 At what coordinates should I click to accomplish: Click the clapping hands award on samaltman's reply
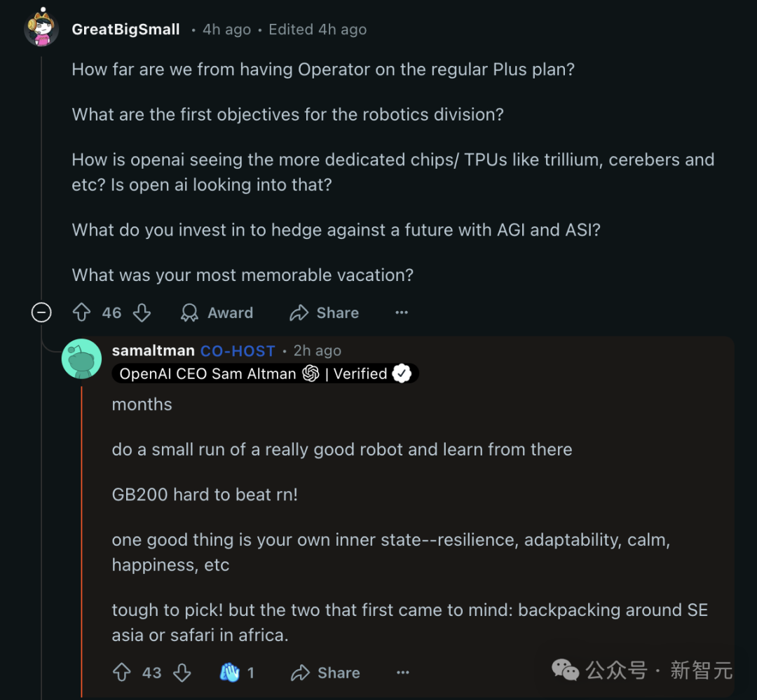click(x=230, y=673)
